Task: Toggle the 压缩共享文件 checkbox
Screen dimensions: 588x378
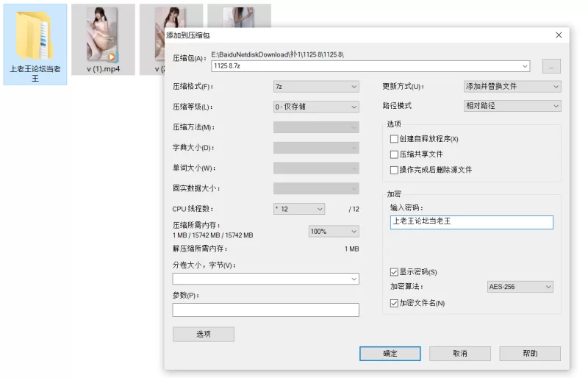Action: 394,154
